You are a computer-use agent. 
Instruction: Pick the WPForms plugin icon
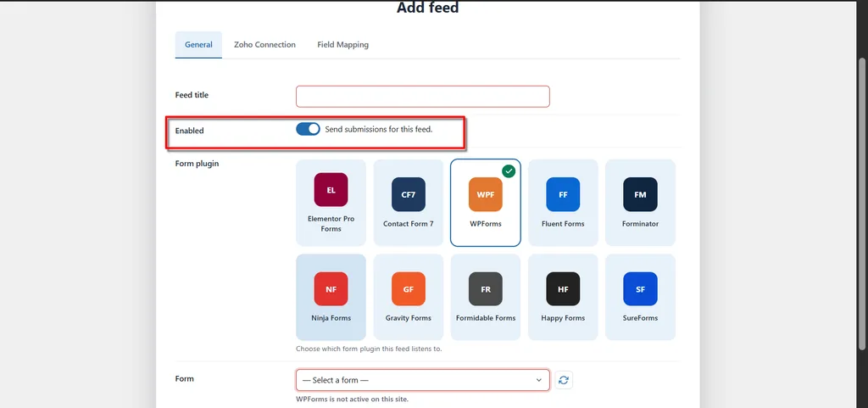(486, 194)
